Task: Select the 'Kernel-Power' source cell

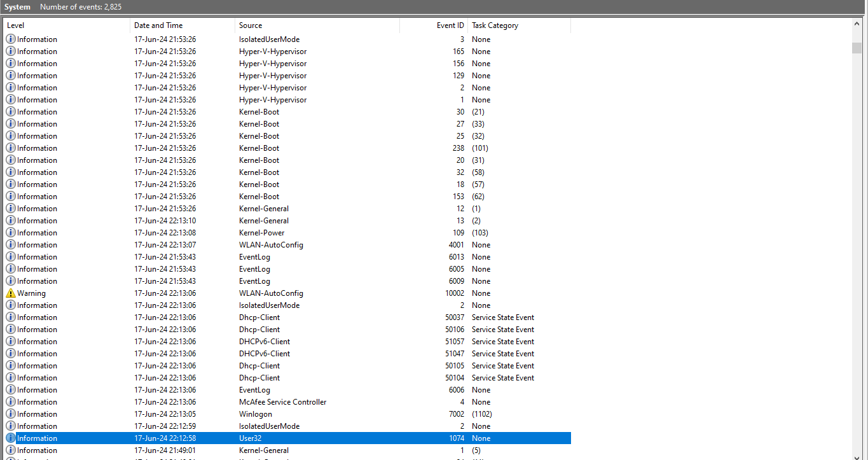Action: pyautogui.click(x=262, y=233)
